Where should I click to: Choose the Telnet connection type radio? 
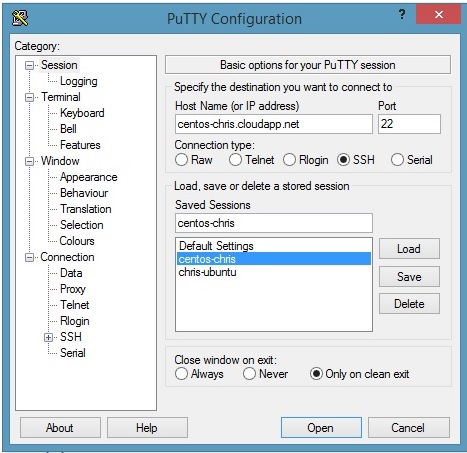click(x=235, y=160)
